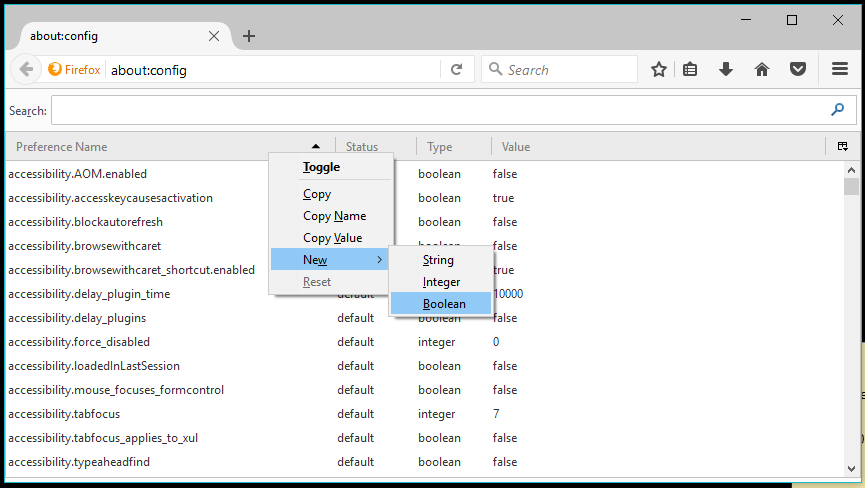The image size is (865, 488).
Task: Open the hamburger menu
Action: pos(840,70)
